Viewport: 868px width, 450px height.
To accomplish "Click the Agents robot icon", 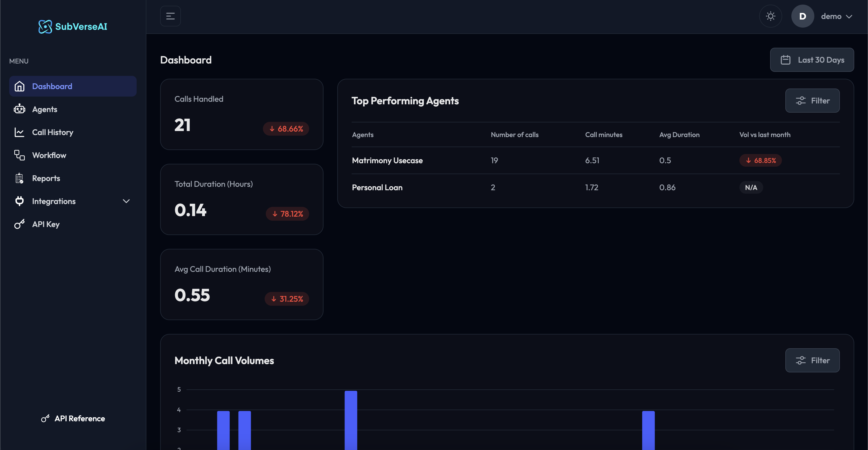I will tap(19, 109).
